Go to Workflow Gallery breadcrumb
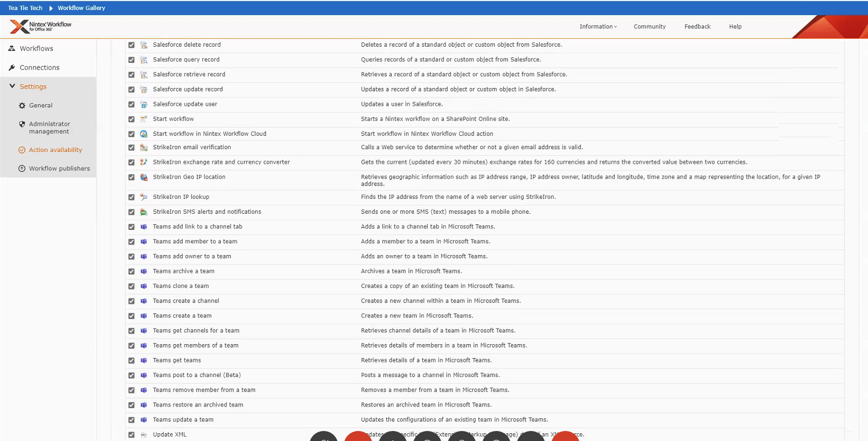Image resolution: width=868 pixels, height=441 pixels. pyautogui.click(x=81, y=8)
